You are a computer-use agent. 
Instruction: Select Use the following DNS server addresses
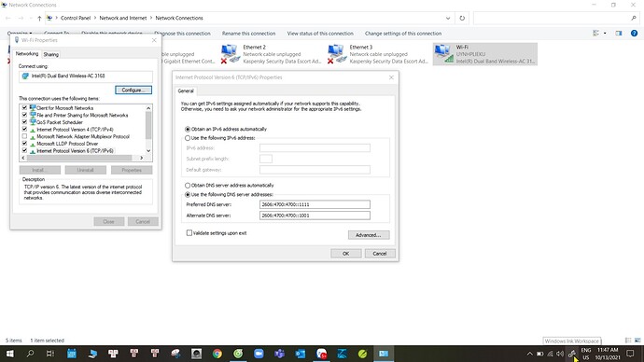(x=188, y=195)
